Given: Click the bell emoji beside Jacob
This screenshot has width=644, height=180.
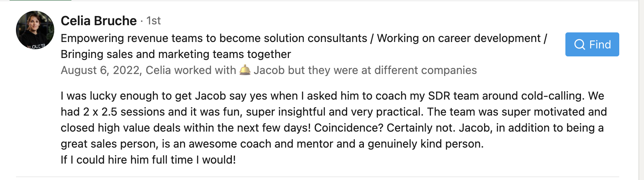Looking at the screenshot, I should (245, 70).
